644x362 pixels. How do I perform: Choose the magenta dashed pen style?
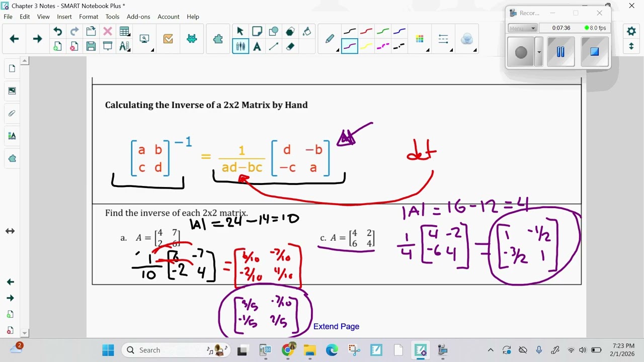[382, 47]
